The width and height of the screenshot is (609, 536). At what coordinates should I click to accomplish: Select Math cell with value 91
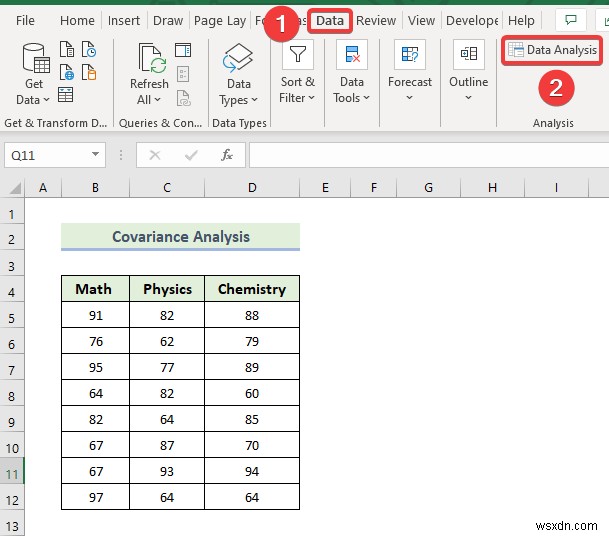pyautogui.click(x=95, y=315)
